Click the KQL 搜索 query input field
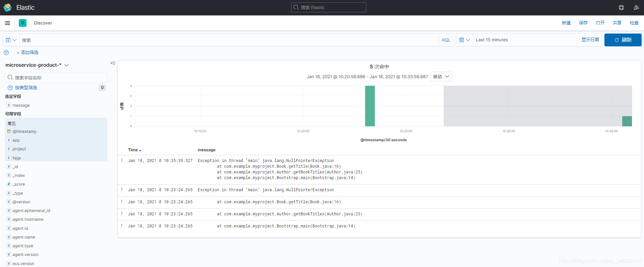 click(229, 40)
